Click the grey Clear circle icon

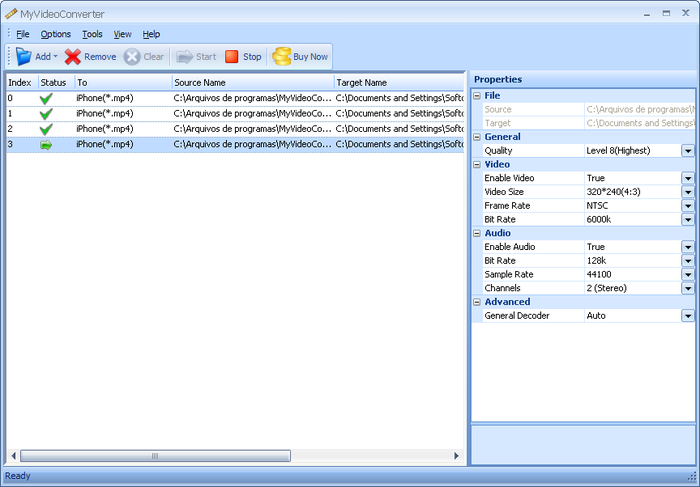[132, 57]
